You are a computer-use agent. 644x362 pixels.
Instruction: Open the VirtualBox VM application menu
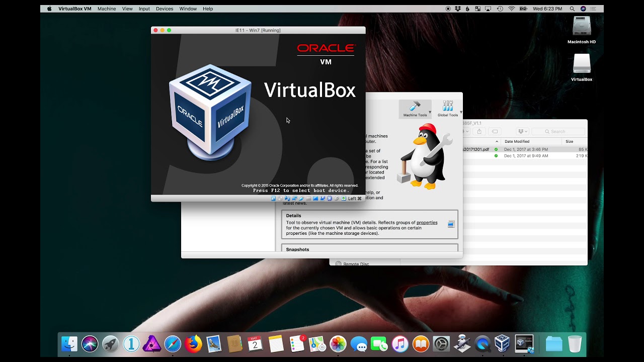click(x=75, y=9)
